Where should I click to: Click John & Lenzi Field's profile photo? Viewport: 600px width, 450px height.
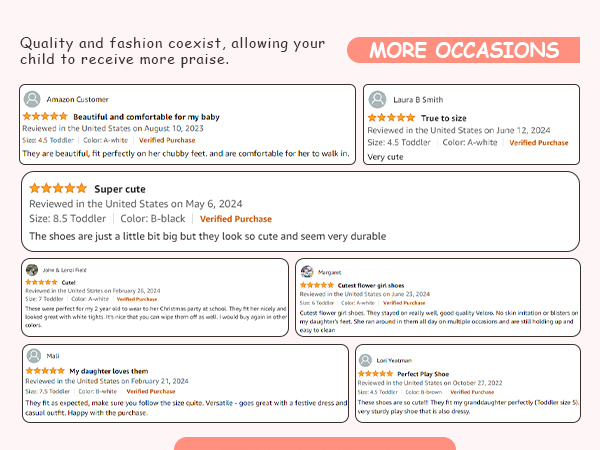(32, 270)
